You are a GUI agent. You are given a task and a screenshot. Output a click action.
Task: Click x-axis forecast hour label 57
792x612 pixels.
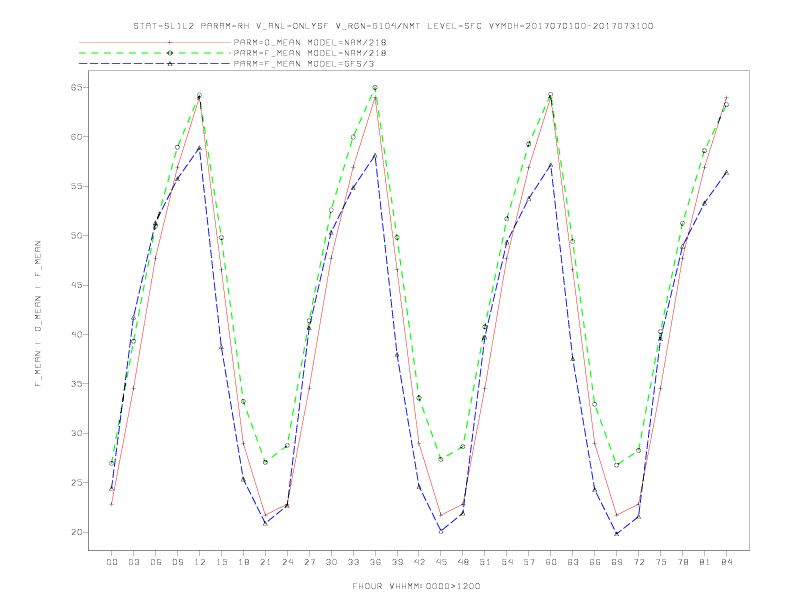coord(529,562)
